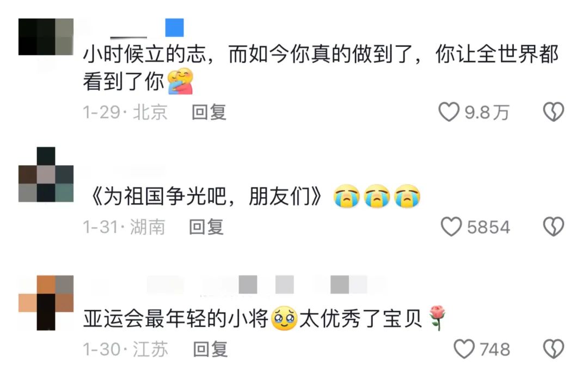The height and width of the screenshot is (377, 588).
Task: Dislike the 湖南 comment with broken heart
Action: 554,227
